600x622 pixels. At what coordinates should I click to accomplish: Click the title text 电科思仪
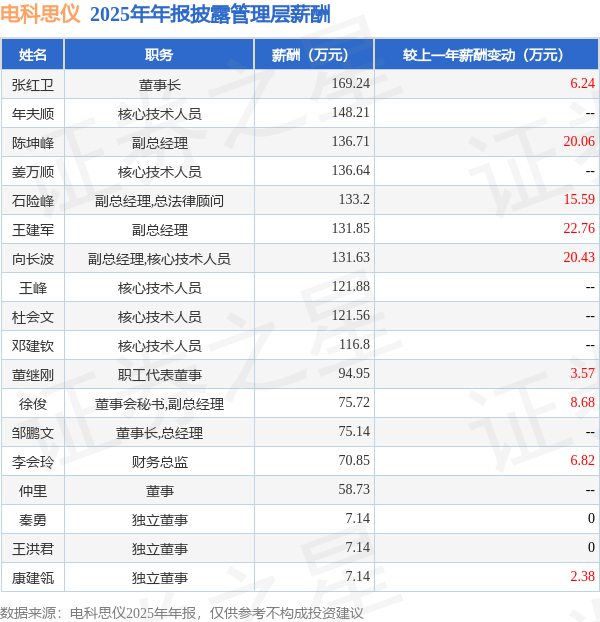(x=40, y=14)
